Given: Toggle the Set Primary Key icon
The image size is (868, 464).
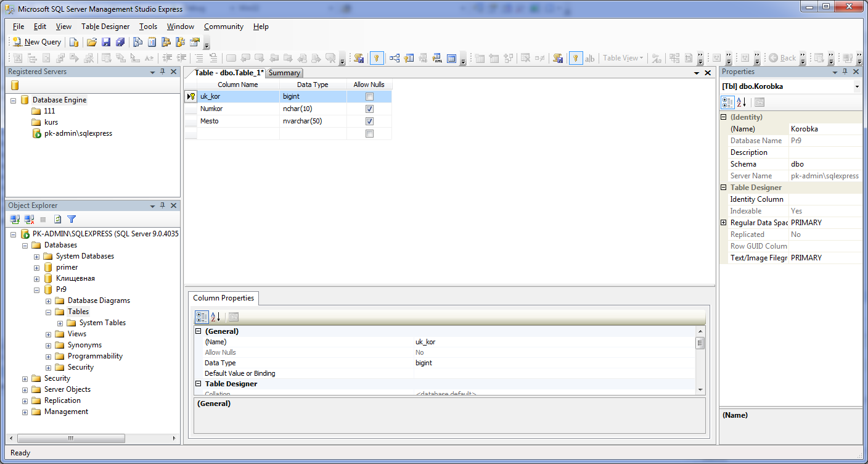Looking at the screenshot, I should click(377, 58).
